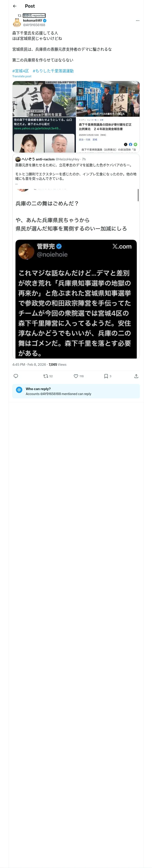Open hashtag #もりした落選運動
This screenshot has width=152, height=868.
[53, 71]
